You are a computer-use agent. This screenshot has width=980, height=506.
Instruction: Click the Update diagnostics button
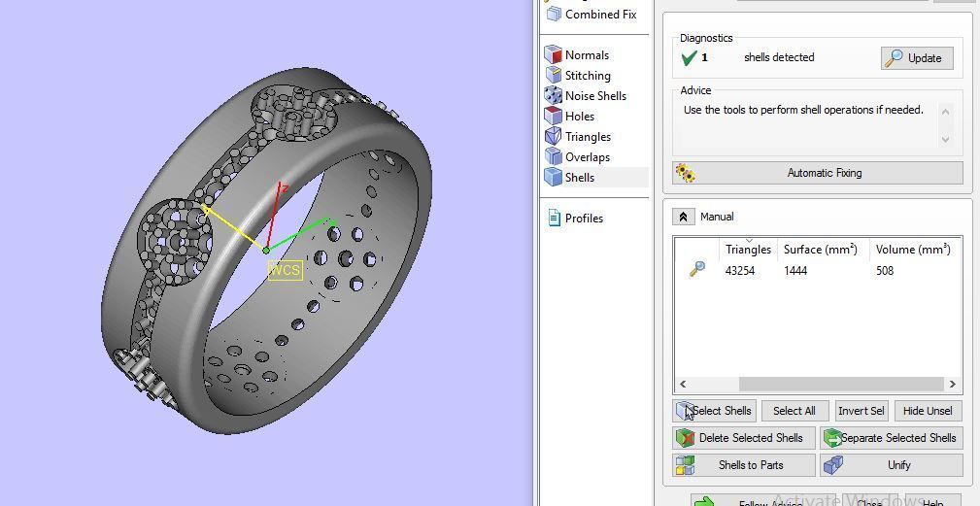[x=917, y=58]
